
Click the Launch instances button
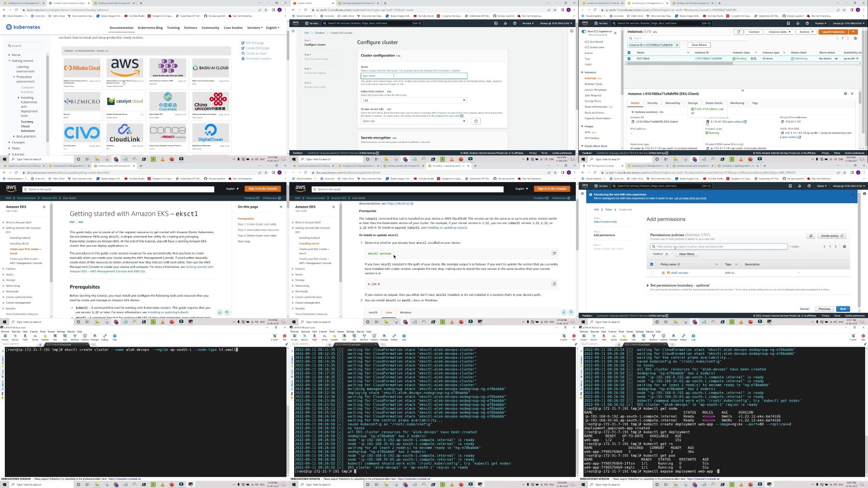(833, 32)
